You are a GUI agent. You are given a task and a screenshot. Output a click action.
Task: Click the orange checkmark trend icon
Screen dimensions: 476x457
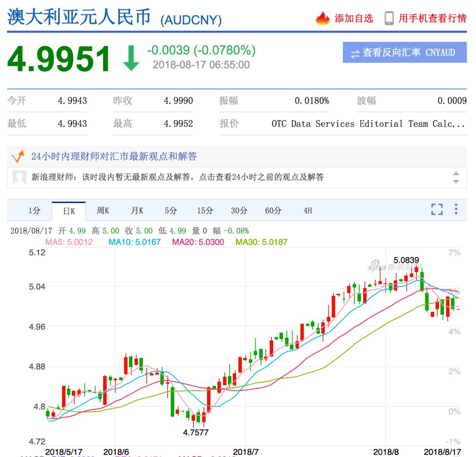pyautogui.click(x=18, y=156)
